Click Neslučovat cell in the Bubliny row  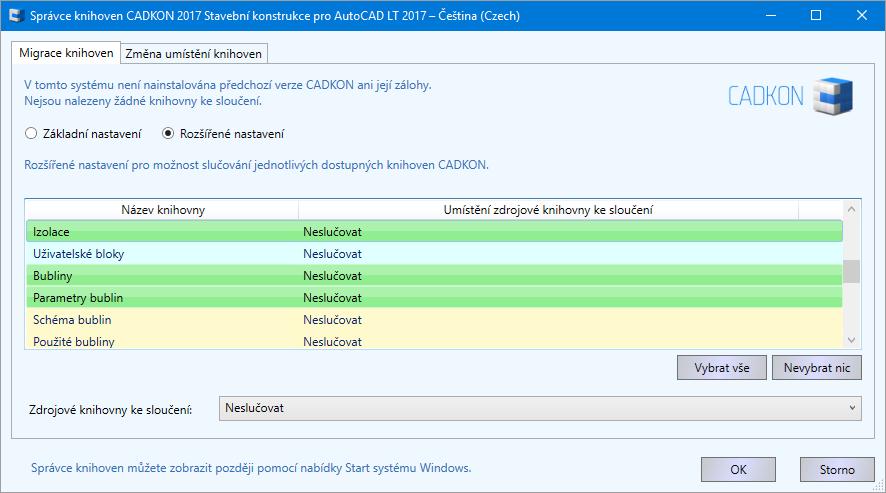tap(332, 276)
